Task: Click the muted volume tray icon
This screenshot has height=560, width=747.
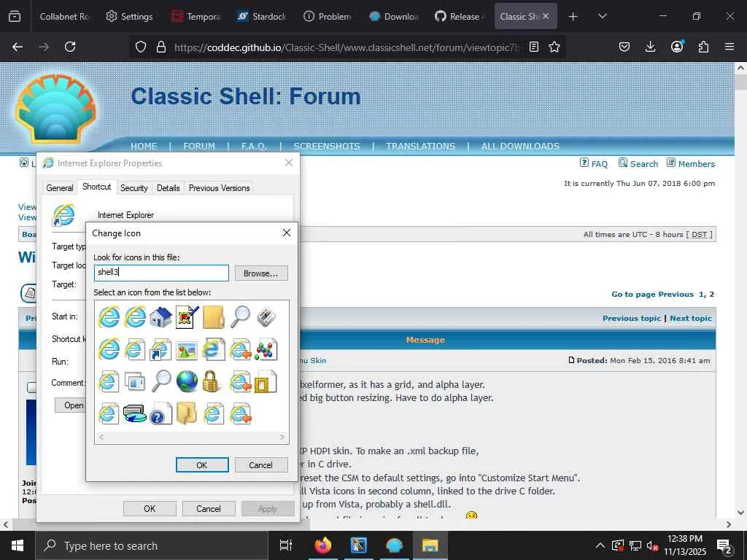Action: (x=652, y=546)
